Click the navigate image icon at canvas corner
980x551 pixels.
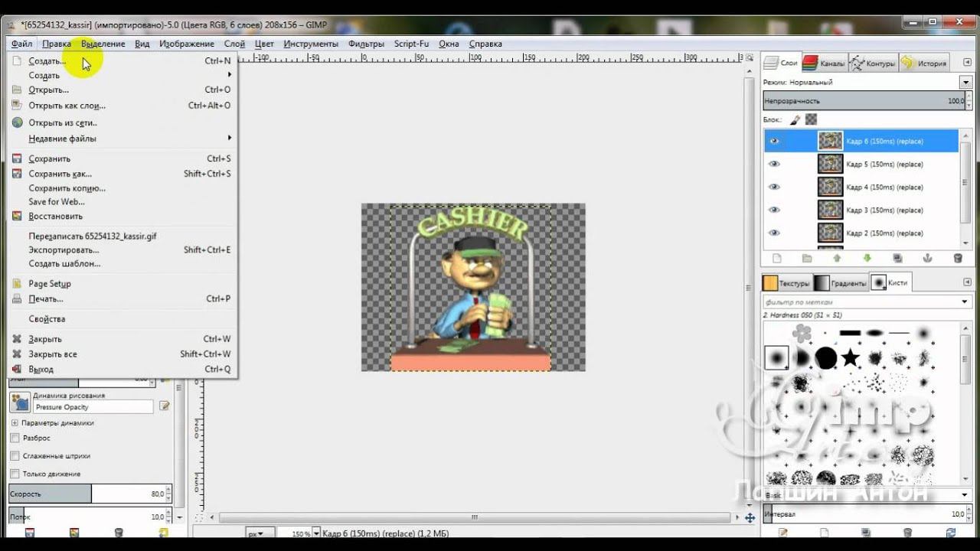[750, 518]
